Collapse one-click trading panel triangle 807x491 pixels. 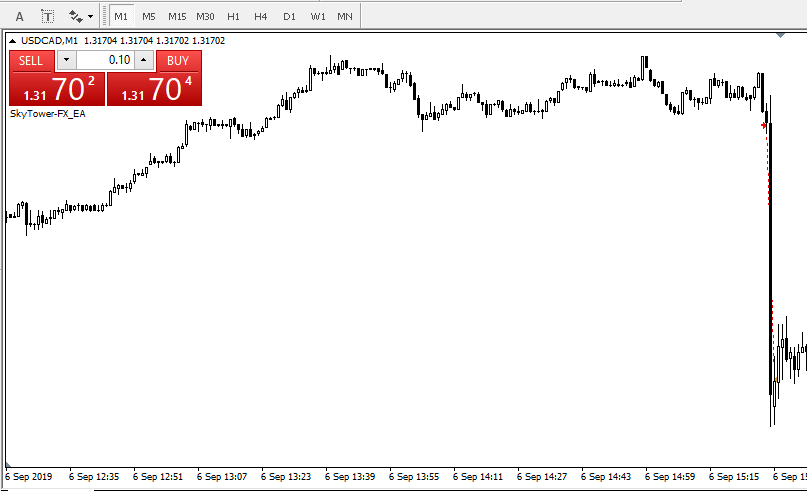click(12, 41)
